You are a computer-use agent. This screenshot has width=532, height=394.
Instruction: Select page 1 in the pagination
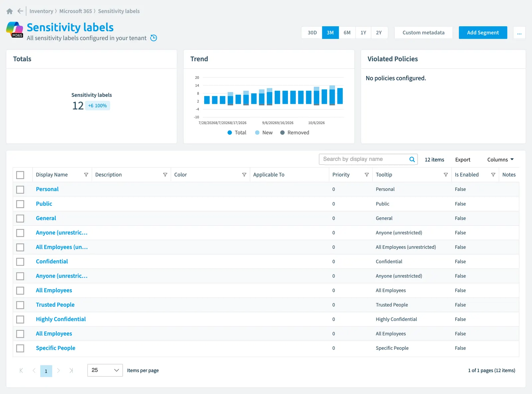pos(46,371)
